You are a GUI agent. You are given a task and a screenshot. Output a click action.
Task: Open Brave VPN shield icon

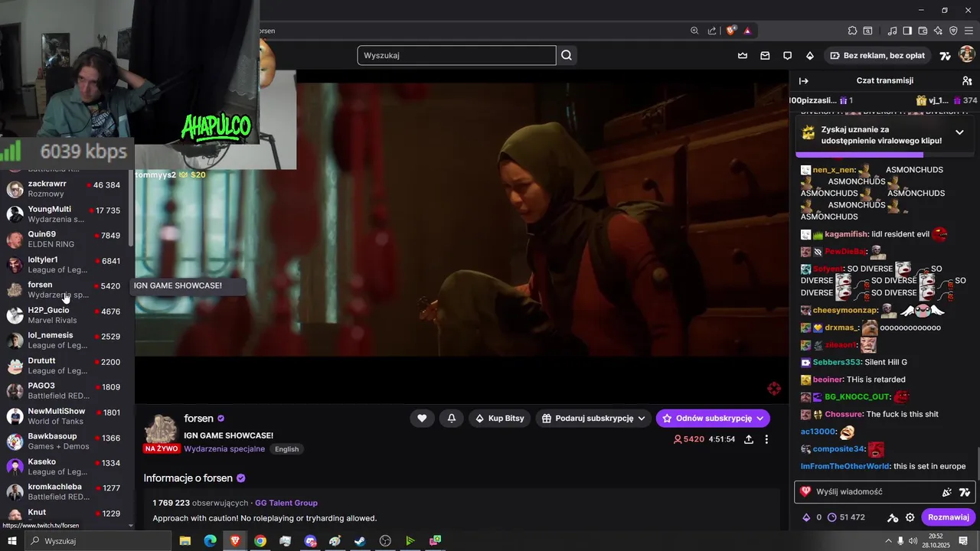click(x=953, y=31)
